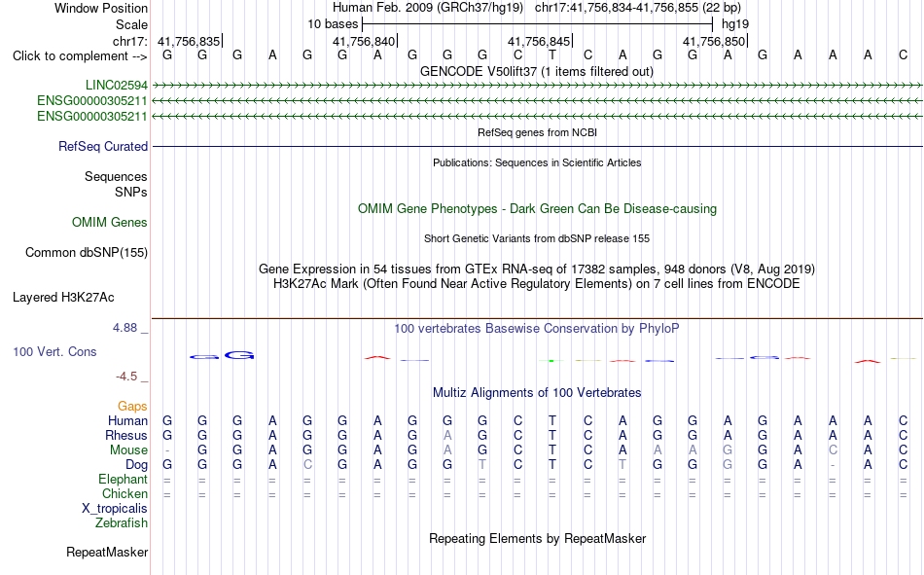Image resolution: width=924 pixels, height=575 pixels.
Task: Click the T base in the complement sequence row
Action: pos(552,54)
